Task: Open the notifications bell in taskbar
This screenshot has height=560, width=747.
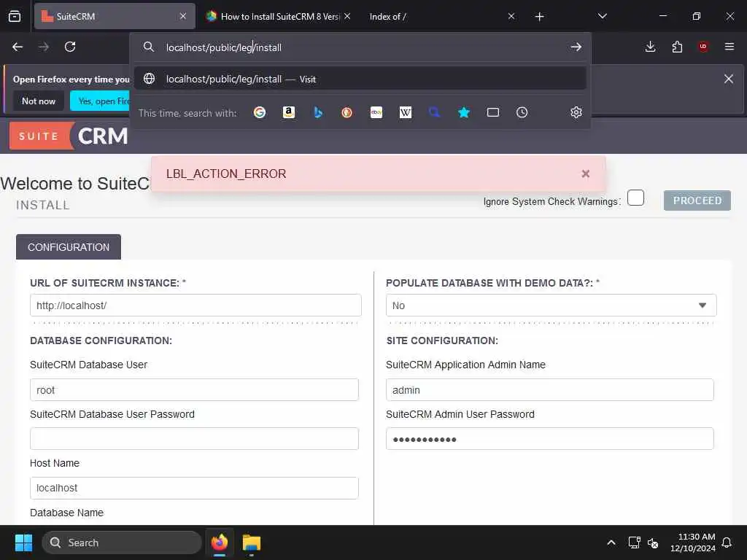Action: click(727, 542)
